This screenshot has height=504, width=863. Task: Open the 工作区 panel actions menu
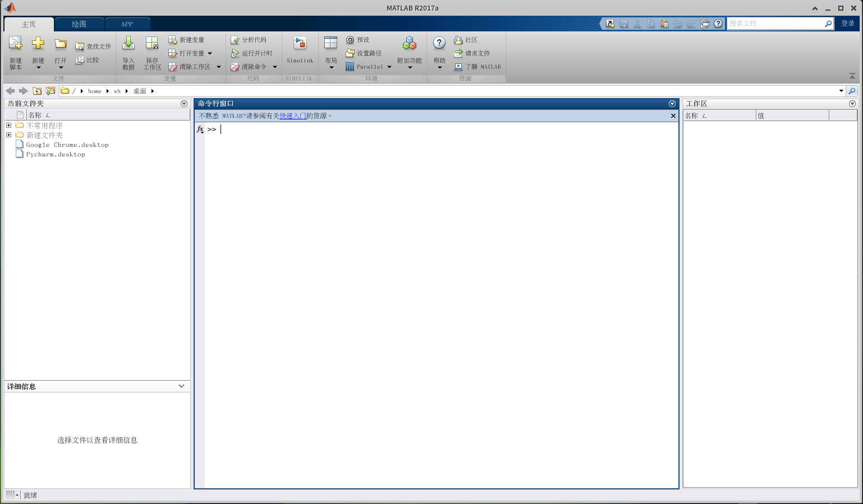(x=852, y=104)
